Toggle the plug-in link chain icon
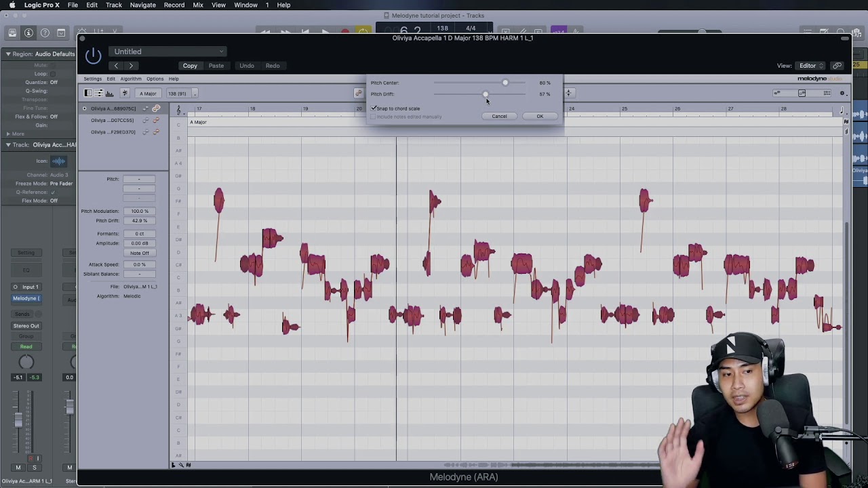 (x=837, y=66)
